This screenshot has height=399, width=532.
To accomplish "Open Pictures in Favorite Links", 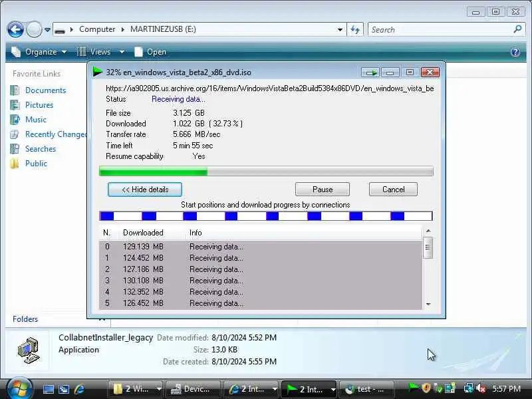I will (39, 105).
